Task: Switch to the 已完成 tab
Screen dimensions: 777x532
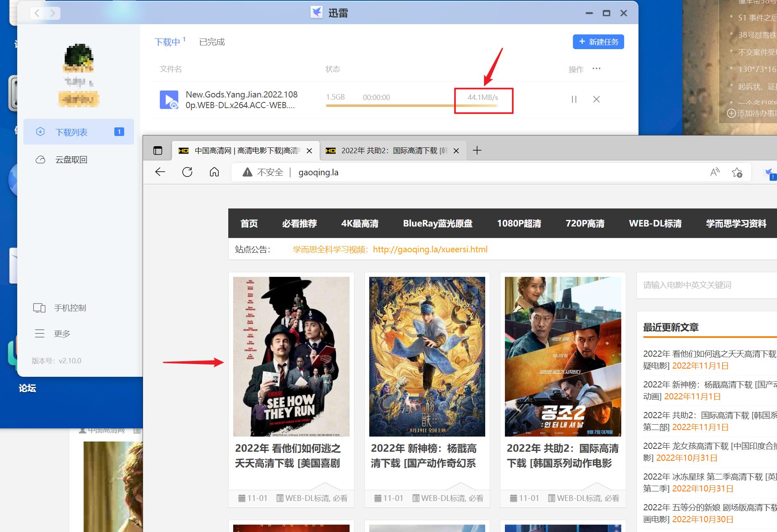Action: click(x=211, y=41)
